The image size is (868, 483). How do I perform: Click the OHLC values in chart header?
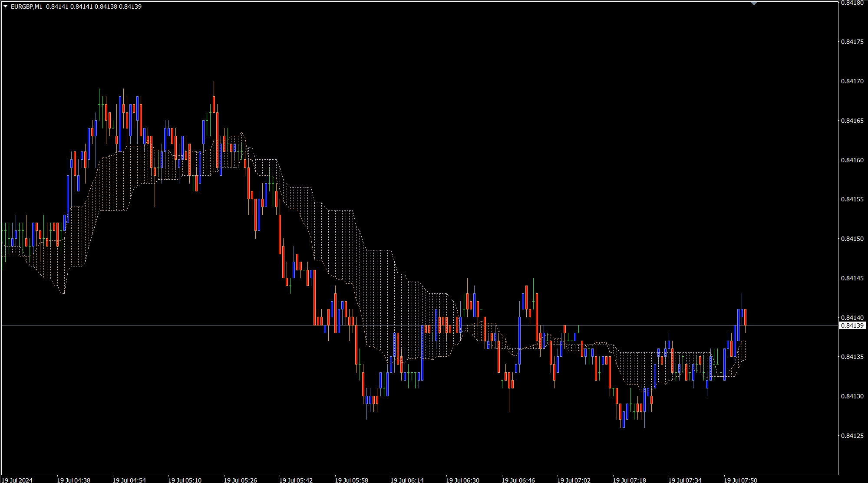(93, 7)
